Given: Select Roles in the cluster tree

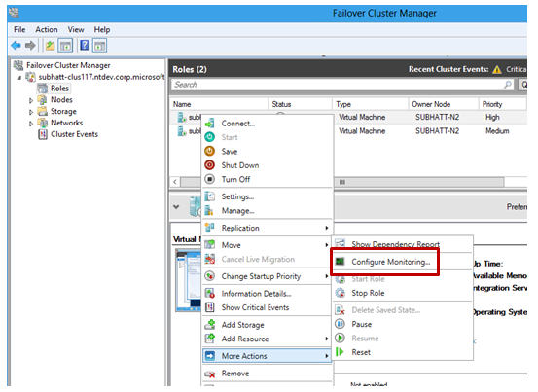Looking at the screenshot, I should coord(59,89).
